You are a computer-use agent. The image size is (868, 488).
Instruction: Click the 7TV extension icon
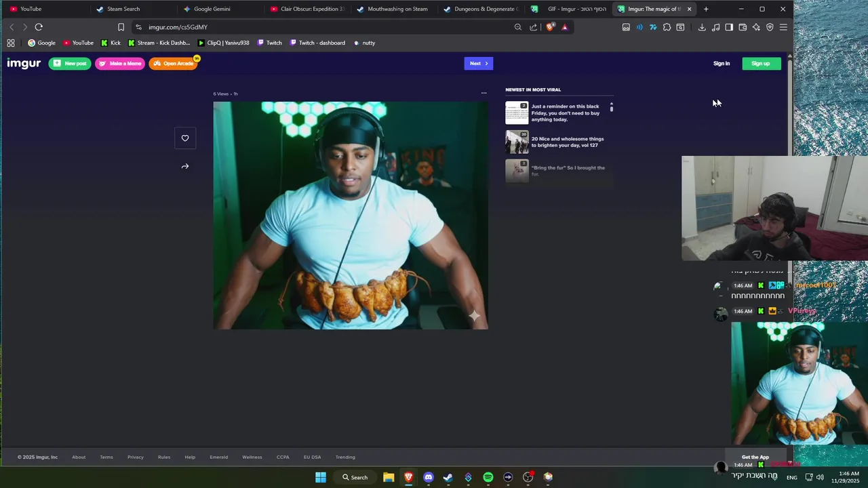click(652, 27)
